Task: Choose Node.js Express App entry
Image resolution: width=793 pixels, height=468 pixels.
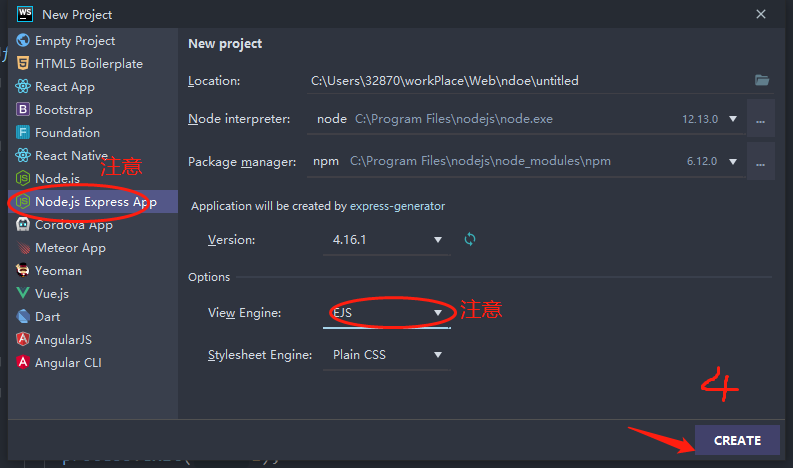Action: click(93, 201)
